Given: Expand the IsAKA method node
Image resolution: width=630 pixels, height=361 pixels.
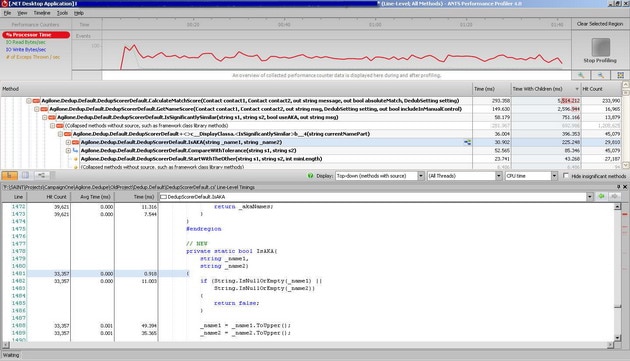Looking at the screenshot, I should [x=68, y=142].
